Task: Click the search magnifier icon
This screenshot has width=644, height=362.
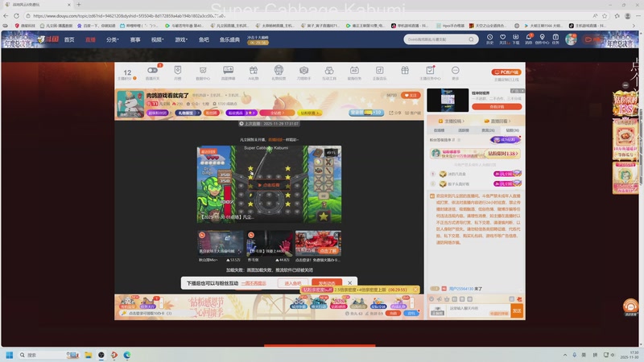Action: (471, 39)
